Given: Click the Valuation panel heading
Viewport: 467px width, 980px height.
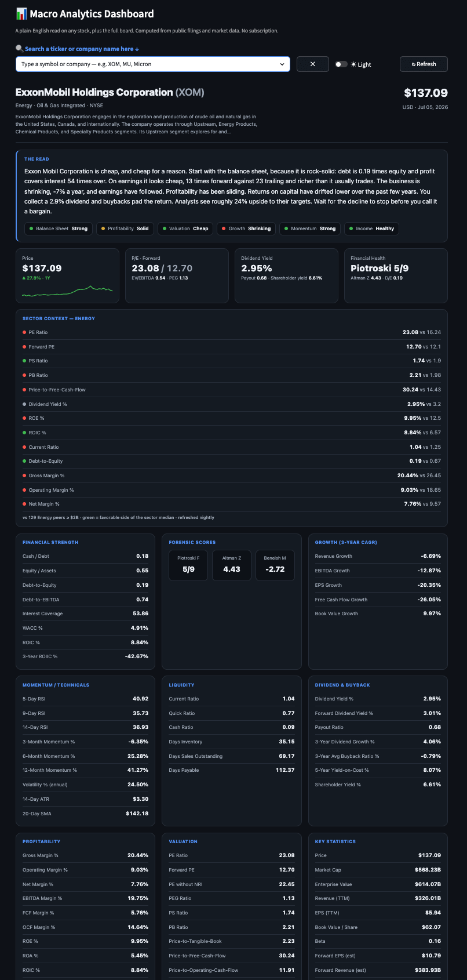Looking at the screenshot, I should tap(183, 841).
